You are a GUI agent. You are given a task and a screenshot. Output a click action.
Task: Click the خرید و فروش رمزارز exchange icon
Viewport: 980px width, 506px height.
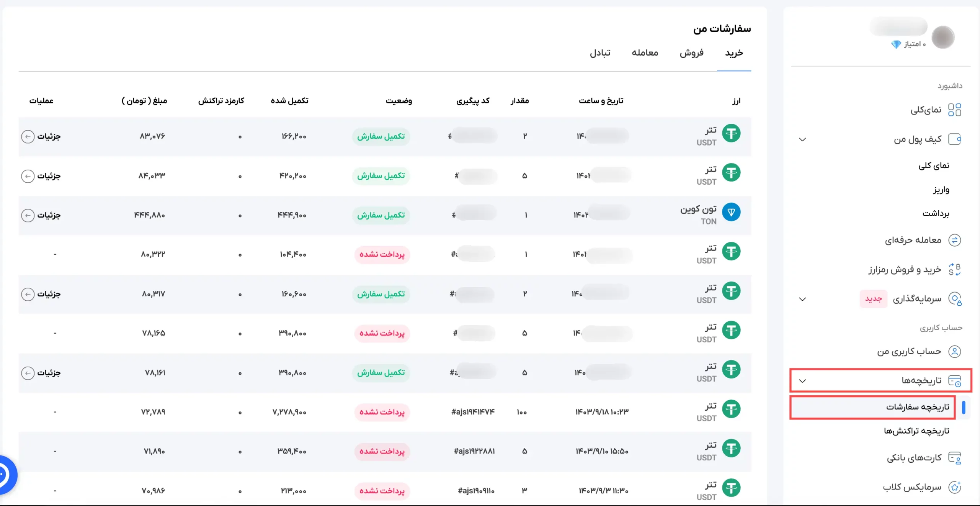[x=954, y=270]
